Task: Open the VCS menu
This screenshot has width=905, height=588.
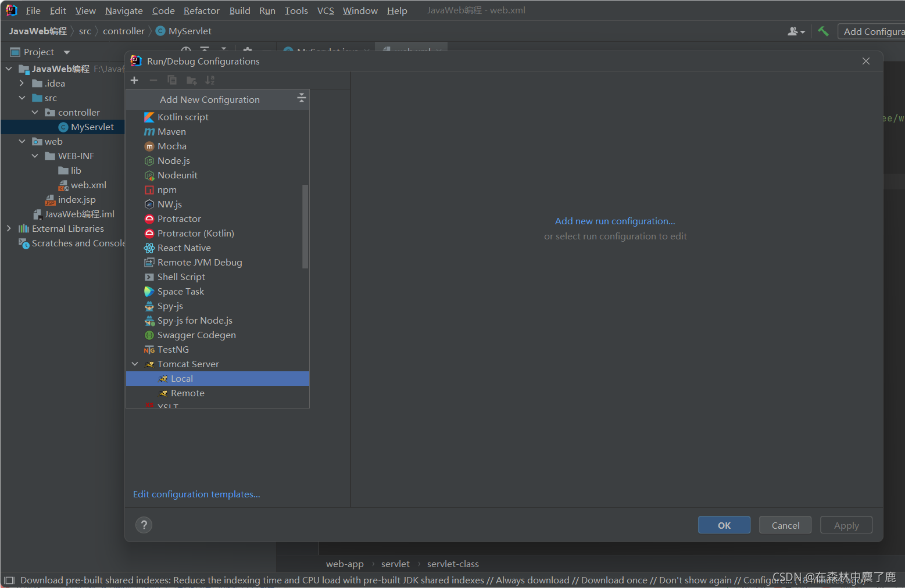Action: (325, 10)
